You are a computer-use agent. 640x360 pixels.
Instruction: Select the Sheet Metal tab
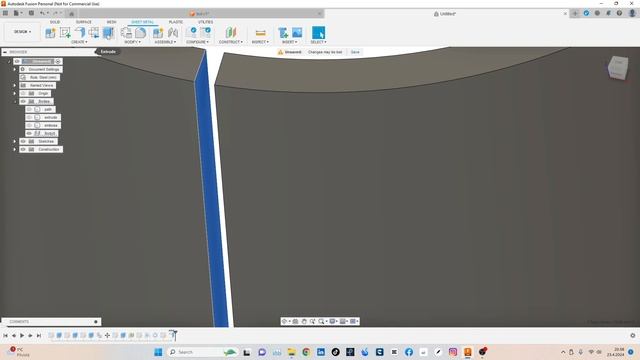(142, 22)
